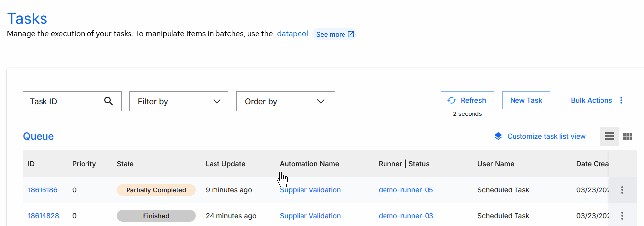Expand the Order by dropdown

pyautogui.click(x=285, y=101)
